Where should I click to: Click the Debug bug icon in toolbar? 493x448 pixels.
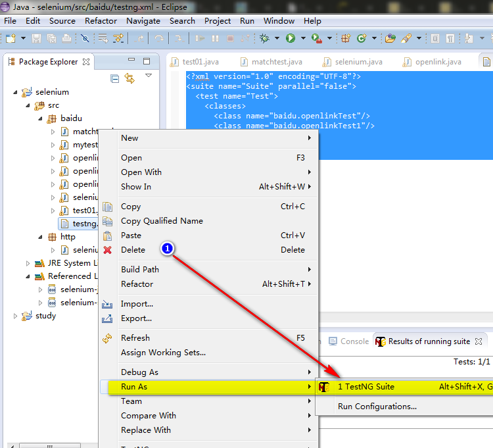tap(265, 39)
